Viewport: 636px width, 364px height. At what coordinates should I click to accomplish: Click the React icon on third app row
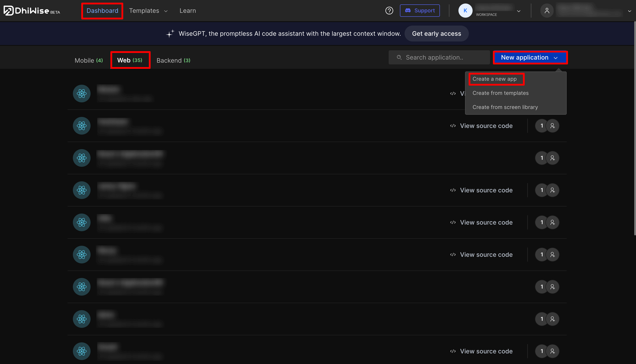tap(81, 158)
